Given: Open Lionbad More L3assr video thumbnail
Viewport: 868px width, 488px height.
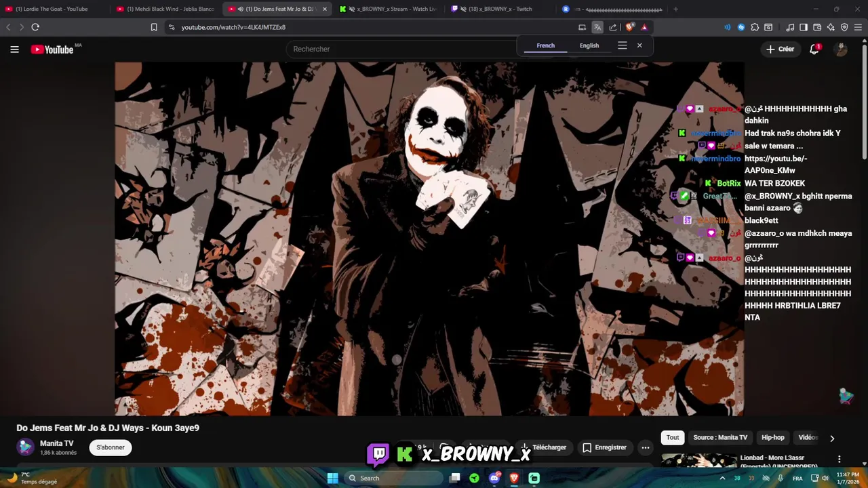Looking at the screenshot, I should [699, 461].
